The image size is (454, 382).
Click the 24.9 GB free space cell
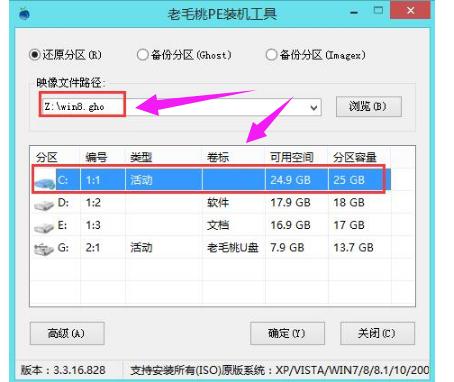290,180
